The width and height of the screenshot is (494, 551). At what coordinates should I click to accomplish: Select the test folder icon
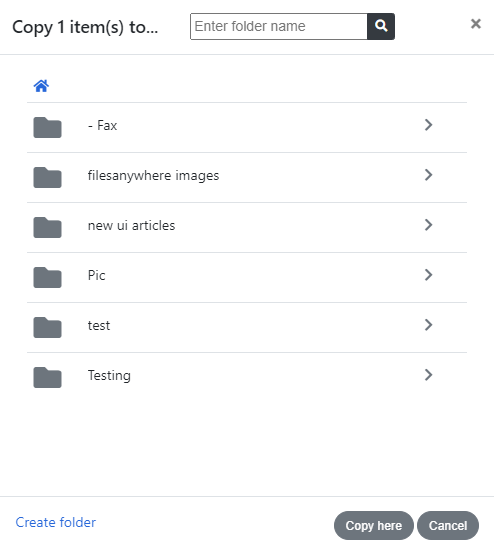pos(47,327)
